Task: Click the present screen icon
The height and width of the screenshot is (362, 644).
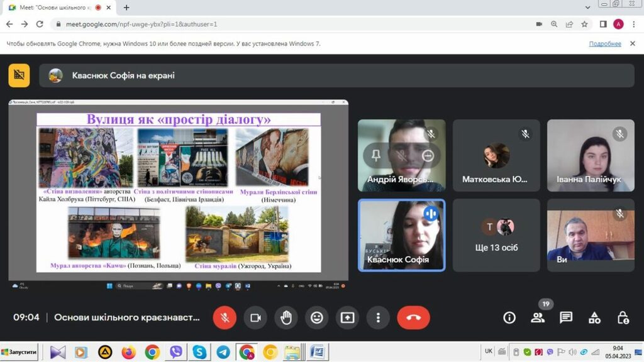Action: [x=348, y=317]
